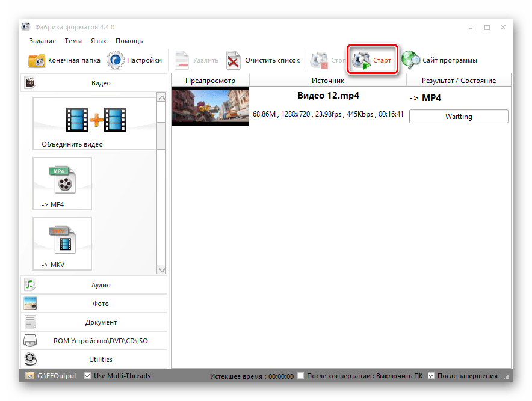Expand the Документ section

[x=94, y=322]
